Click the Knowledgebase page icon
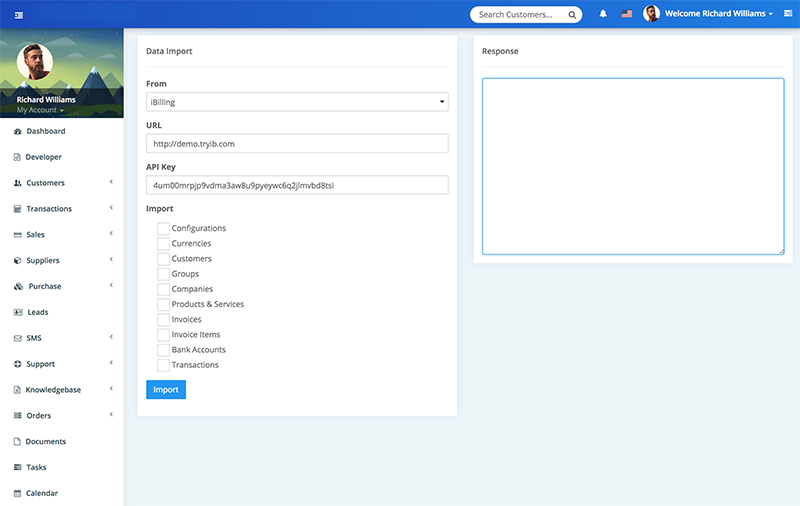This screenshot has height=506, width=800. pyautogui.click(x=17, y=390)
